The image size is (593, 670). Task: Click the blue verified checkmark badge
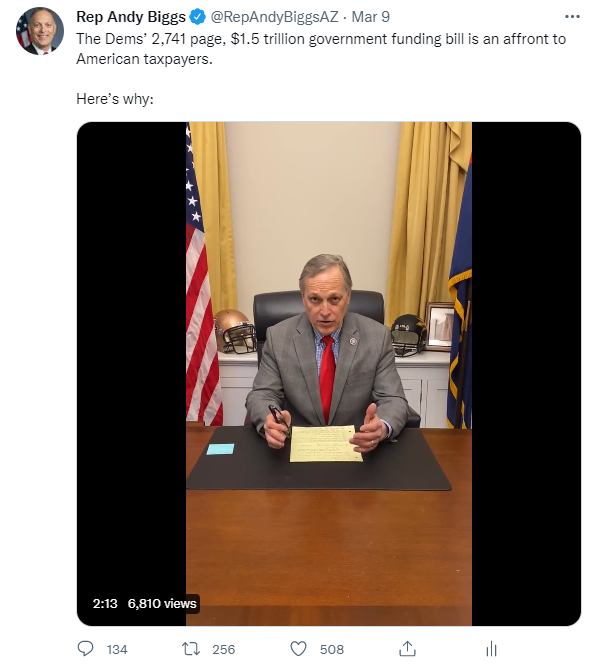click(197, 17)
